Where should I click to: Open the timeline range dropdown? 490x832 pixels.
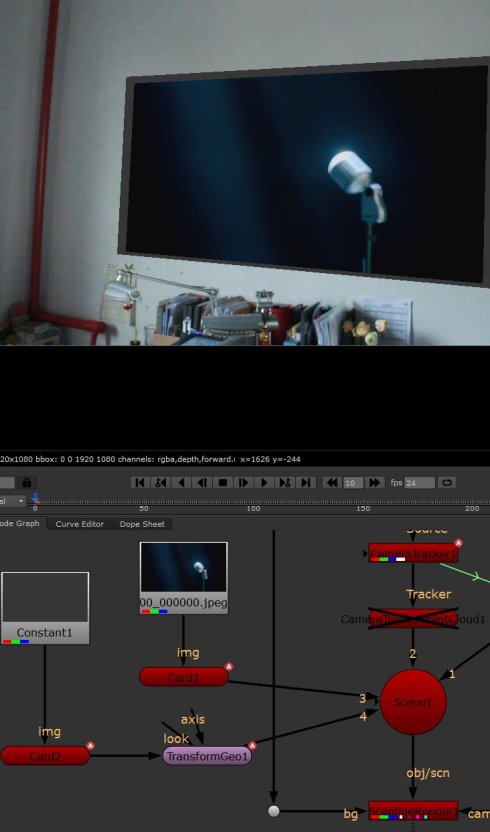coord(13,501)
